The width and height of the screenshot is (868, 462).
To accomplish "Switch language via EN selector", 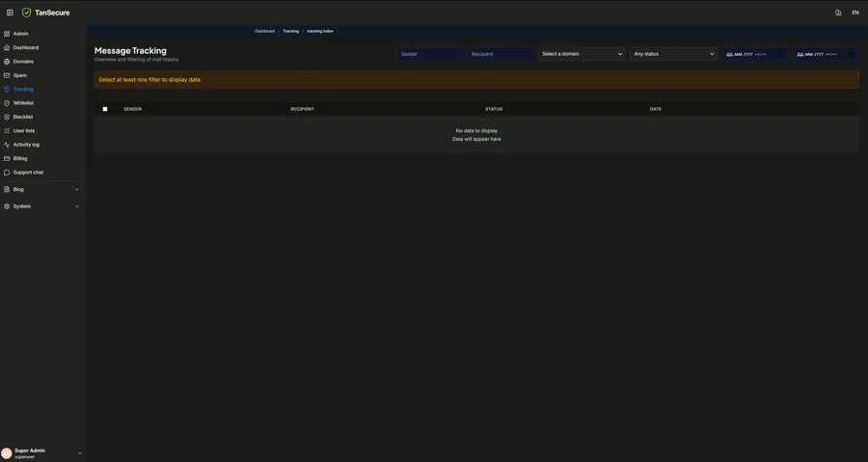I will pyautogui.click(x=855, y=13).
